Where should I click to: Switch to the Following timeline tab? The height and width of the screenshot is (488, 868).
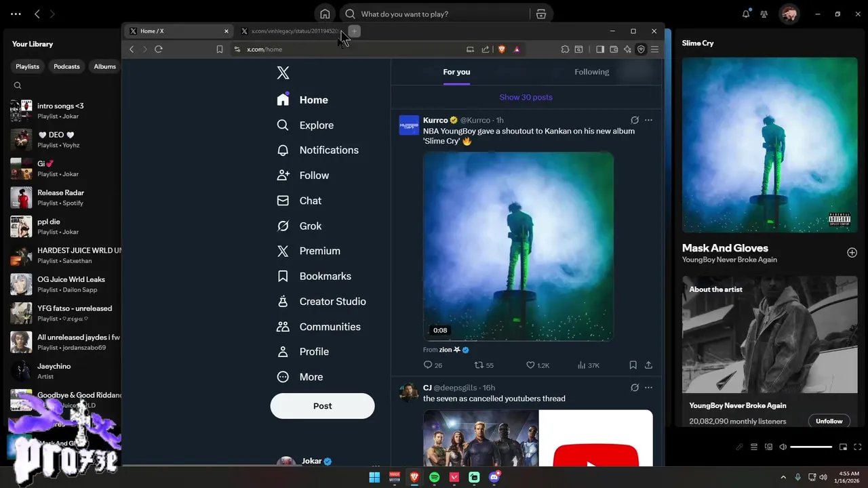pyautogui.click(x=591, y=72)
